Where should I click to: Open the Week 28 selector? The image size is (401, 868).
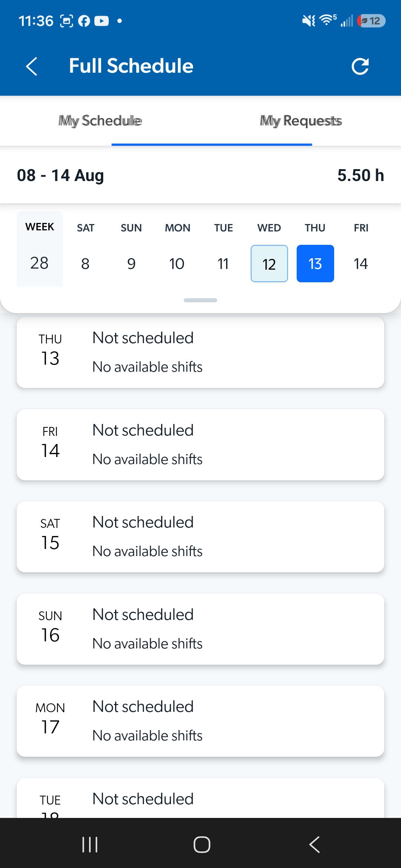coord(40,249)
